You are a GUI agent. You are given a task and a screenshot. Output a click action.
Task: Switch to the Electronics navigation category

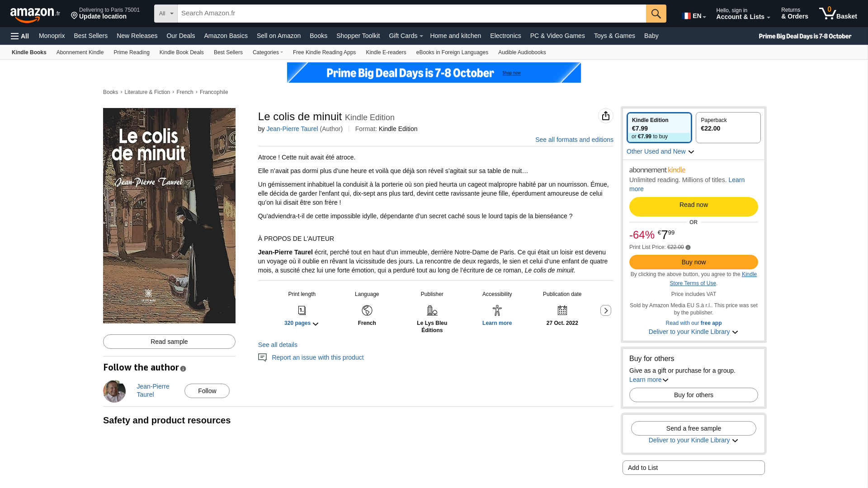click(x=505, y=36)
